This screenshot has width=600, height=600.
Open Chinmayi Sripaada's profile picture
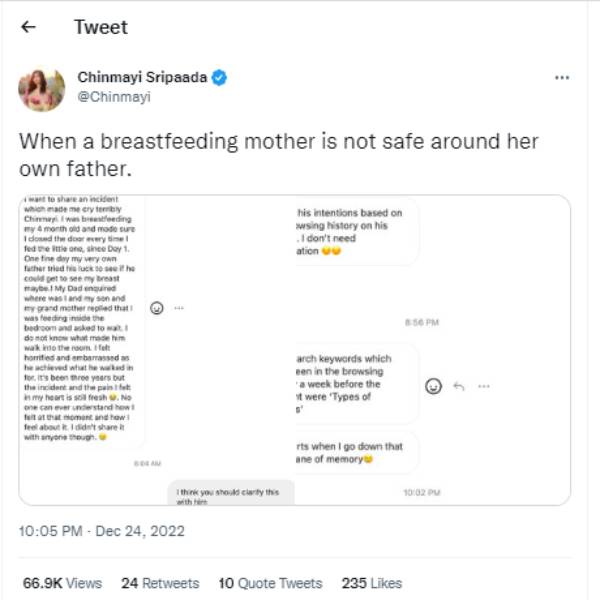point(41,89)
